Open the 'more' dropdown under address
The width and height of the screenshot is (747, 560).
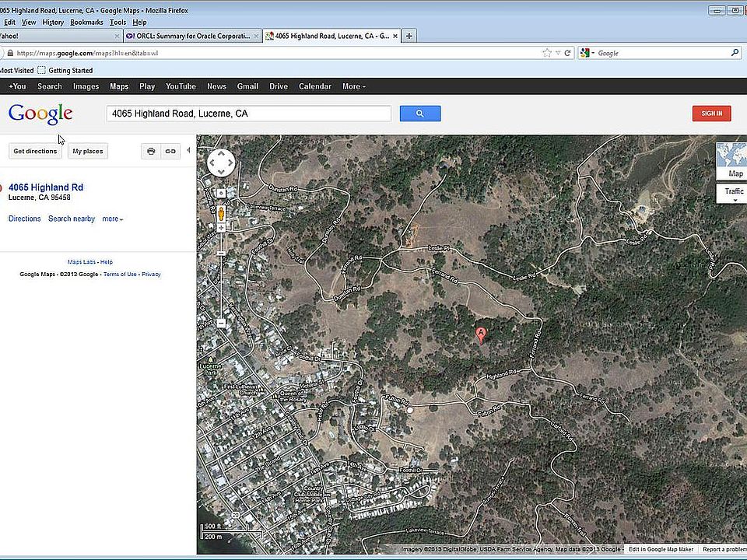coord(113,219)
